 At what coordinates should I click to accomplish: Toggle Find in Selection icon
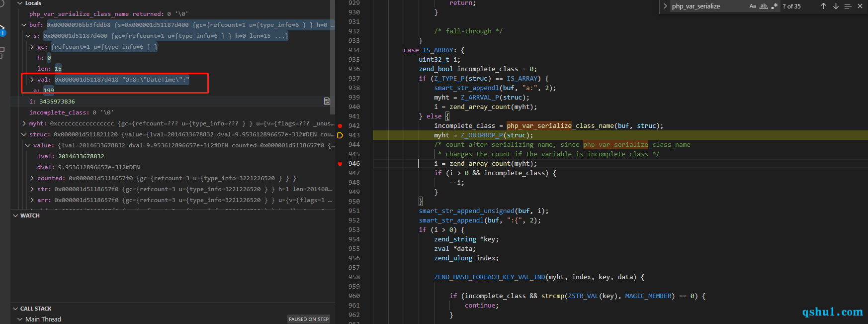(x=848, y=6)
